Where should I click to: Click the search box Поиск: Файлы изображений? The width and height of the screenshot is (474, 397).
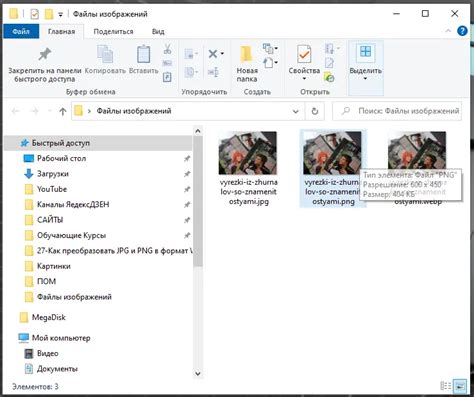coord(397,111)
